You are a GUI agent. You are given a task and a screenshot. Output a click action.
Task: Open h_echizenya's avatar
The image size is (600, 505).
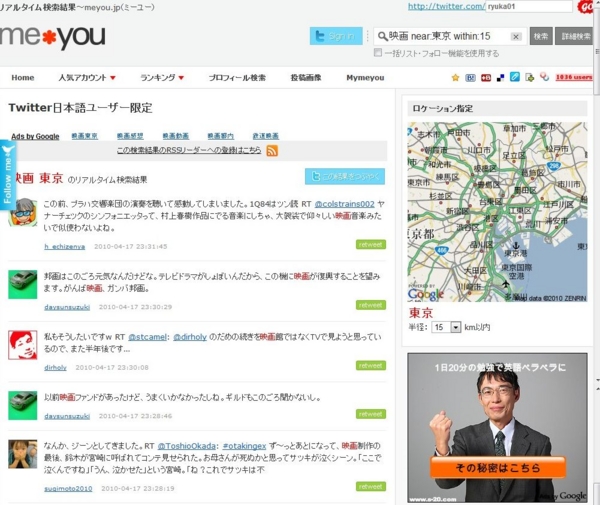tap(23, 212)
